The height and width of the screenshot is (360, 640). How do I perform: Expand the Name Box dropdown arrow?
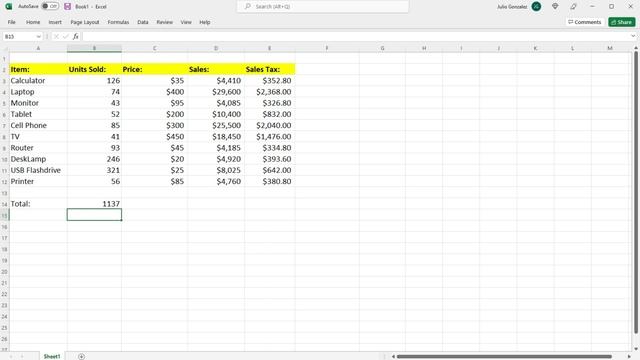(38, 37)
